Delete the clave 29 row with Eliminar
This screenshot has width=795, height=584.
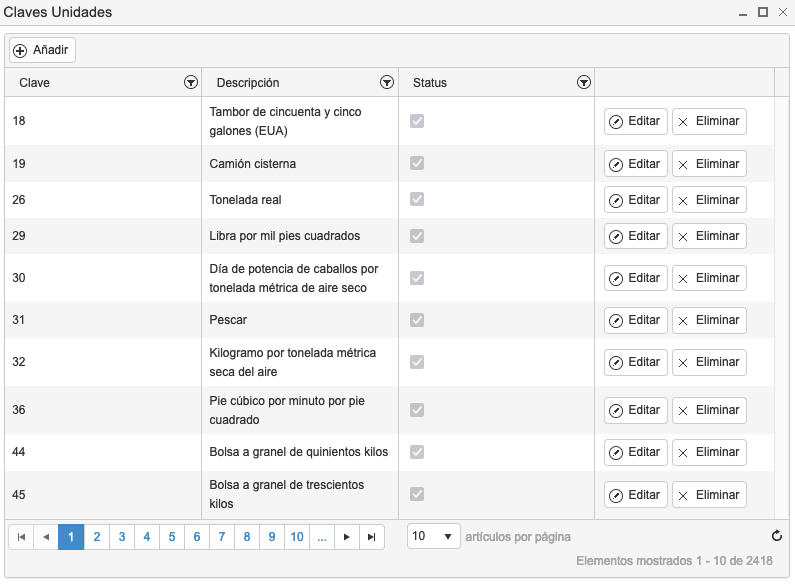709,236
